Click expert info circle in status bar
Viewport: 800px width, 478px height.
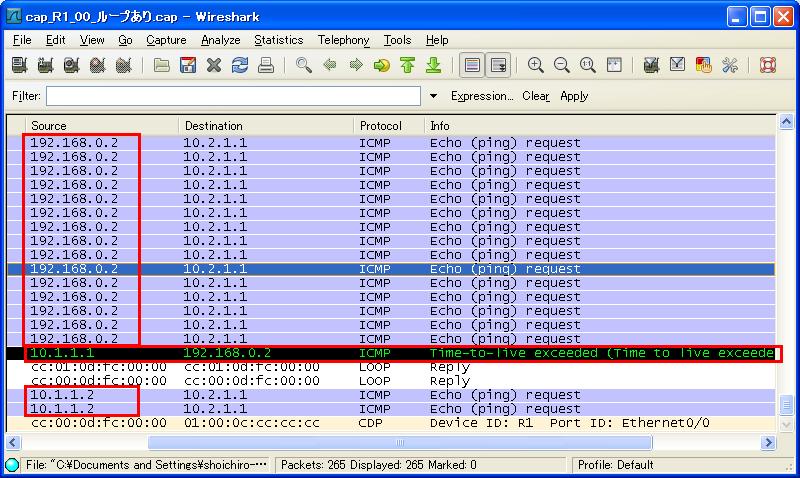pyautogui.click(x=12, y=465)
